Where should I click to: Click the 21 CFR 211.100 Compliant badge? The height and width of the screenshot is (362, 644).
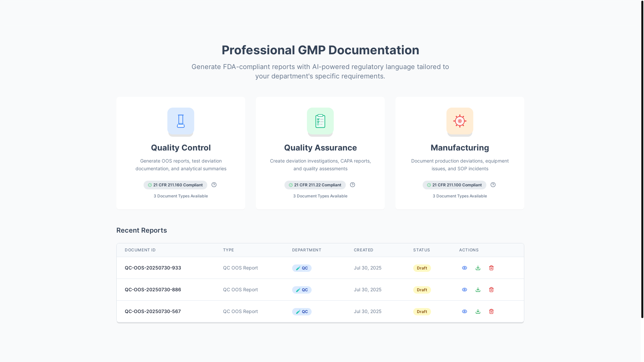pyautogui.click(x=454, y=185)
